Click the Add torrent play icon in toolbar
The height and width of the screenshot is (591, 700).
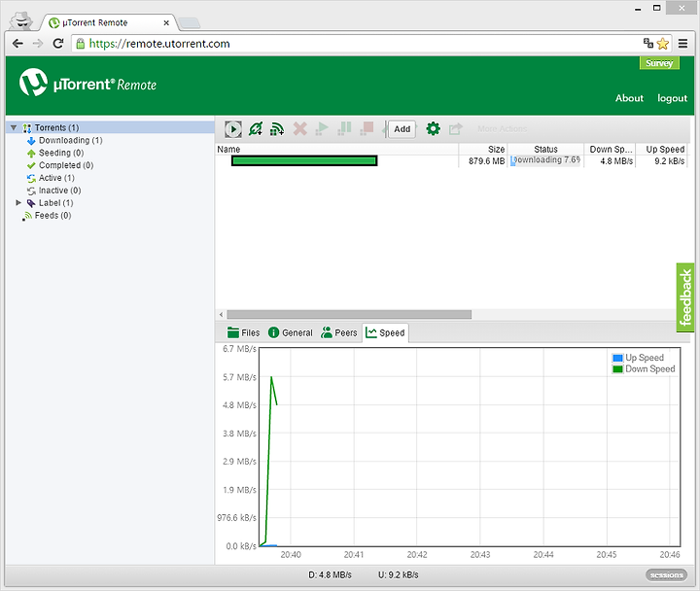pyautogui.click(x=233, y=129)
